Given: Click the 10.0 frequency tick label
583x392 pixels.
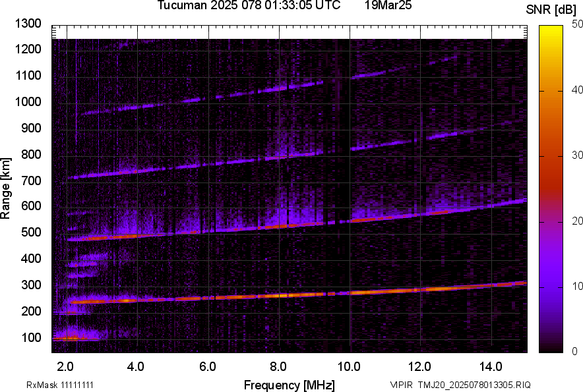Looking at the screenshot, I should tap(349, 366).
